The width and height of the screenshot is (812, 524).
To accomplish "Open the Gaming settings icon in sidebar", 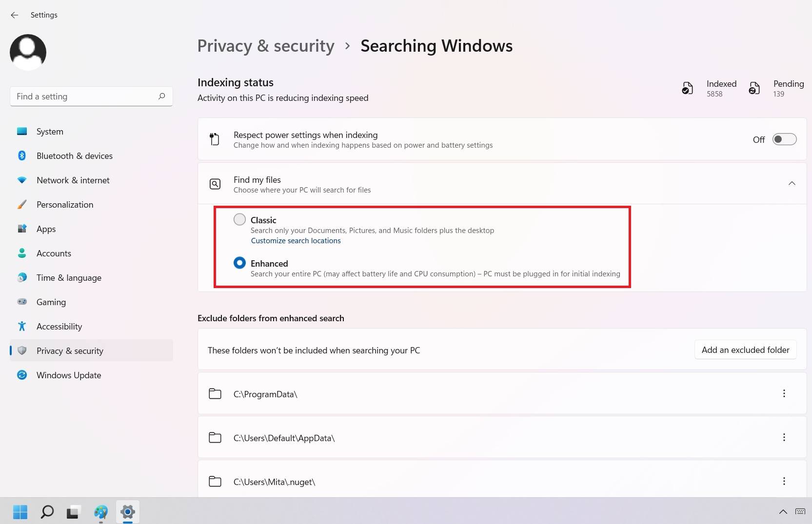I will [22, 302].
